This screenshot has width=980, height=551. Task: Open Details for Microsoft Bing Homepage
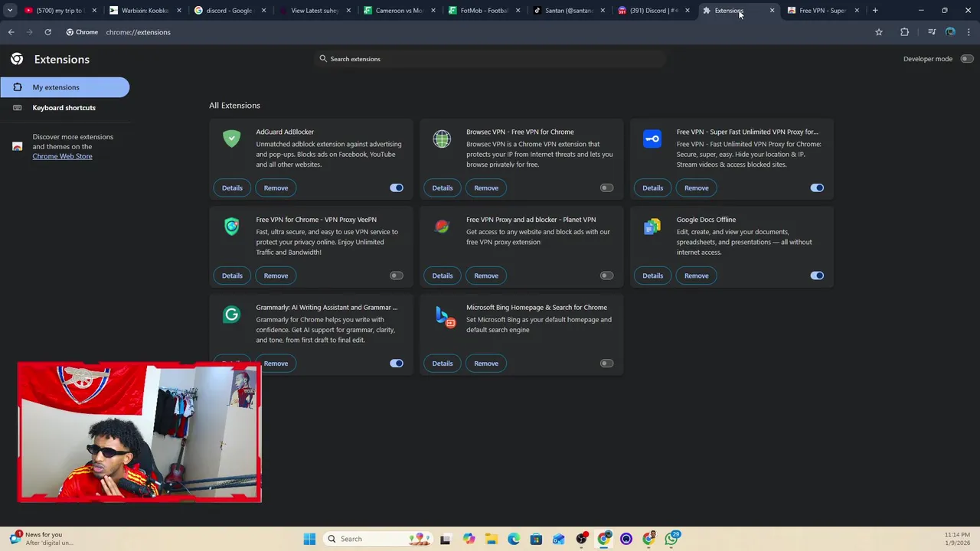click(x=443, y=364)
